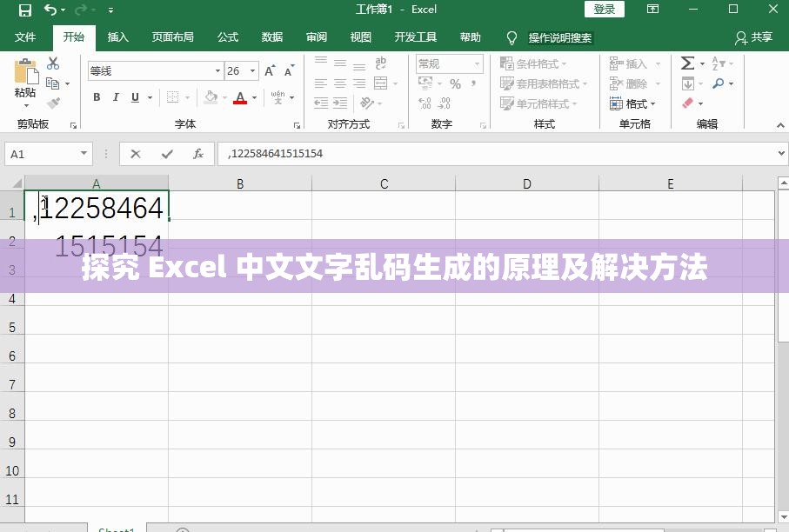Click the 登录 sign-in button
The image size is (789, 532).
[x=604, y=9]
